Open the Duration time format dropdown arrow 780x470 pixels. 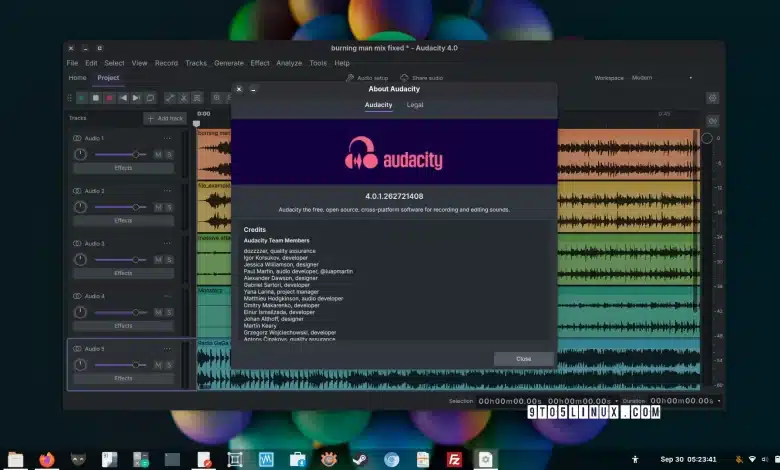pyautogui.click(x=719, y=401)
